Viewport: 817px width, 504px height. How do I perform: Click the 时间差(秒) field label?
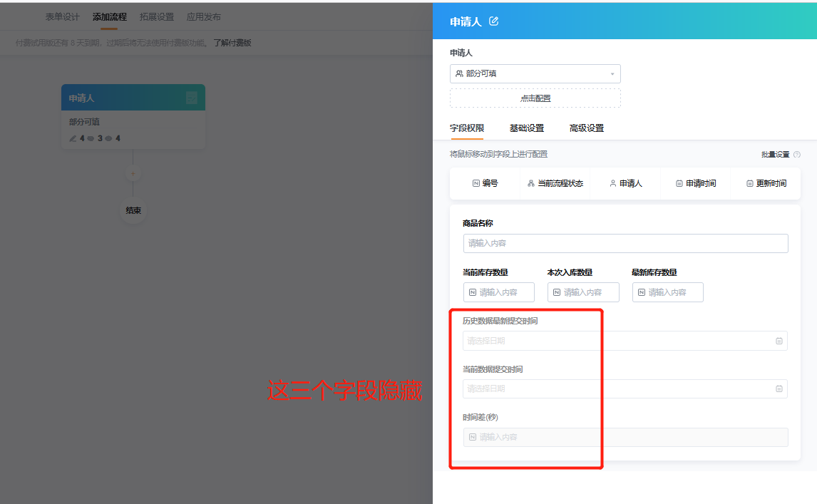[481, 418]
